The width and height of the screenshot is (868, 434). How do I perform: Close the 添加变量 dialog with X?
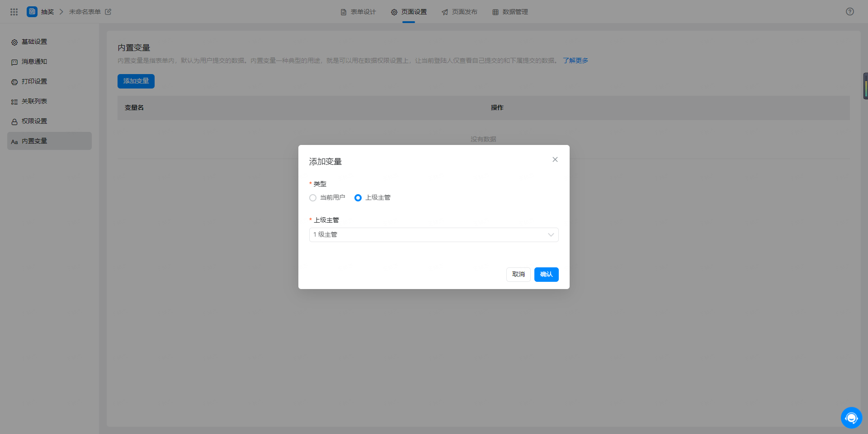point(555,159)
